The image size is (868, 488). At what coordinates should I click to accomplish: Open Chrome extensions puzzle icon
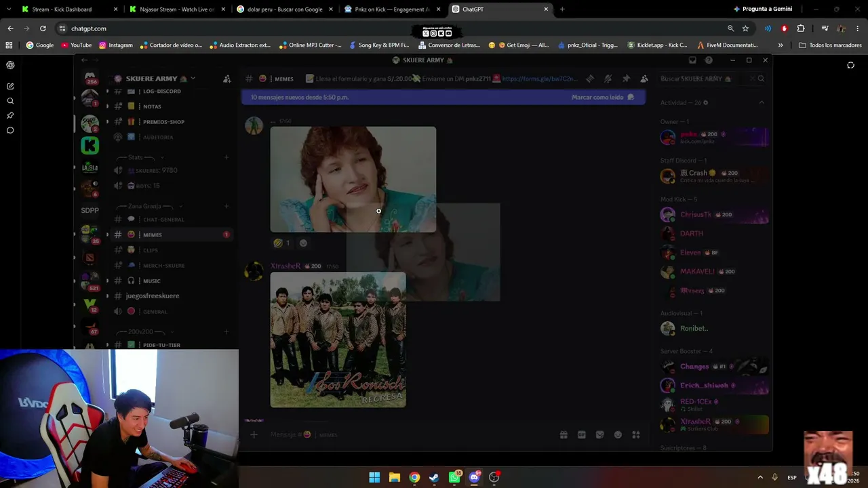[x=801, y=28]
